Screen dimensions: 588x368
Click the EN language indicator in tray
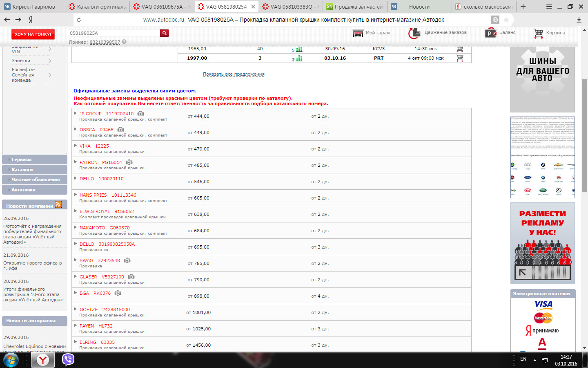point(523,359)
